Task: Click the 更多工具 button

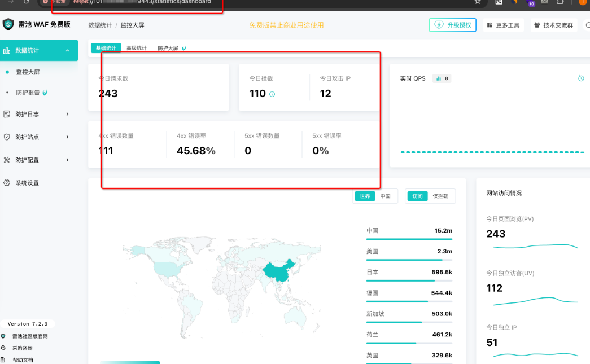Action: [x=503, y=25]
